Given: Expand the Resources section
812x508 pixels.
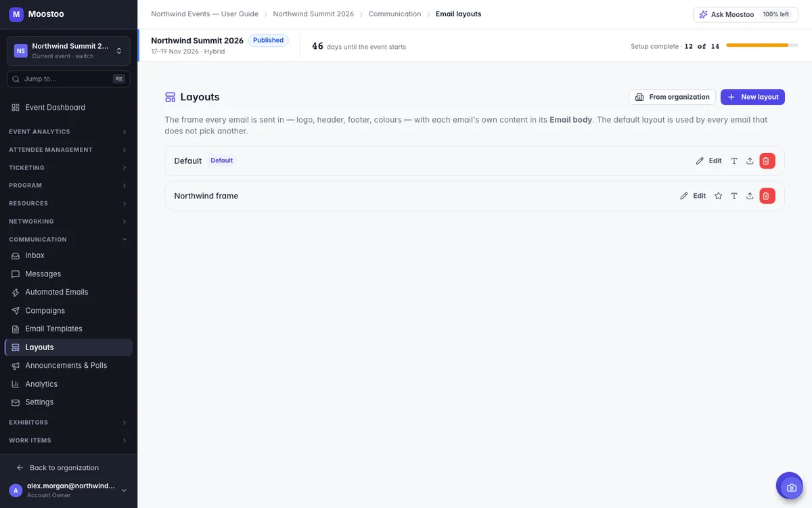Looking at the screenshot, I should pos(68,203).
